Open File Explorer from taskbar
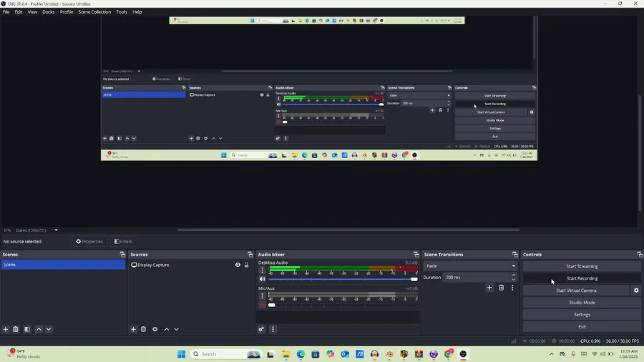This screenshot has height=362, width=644. point(286,354)
